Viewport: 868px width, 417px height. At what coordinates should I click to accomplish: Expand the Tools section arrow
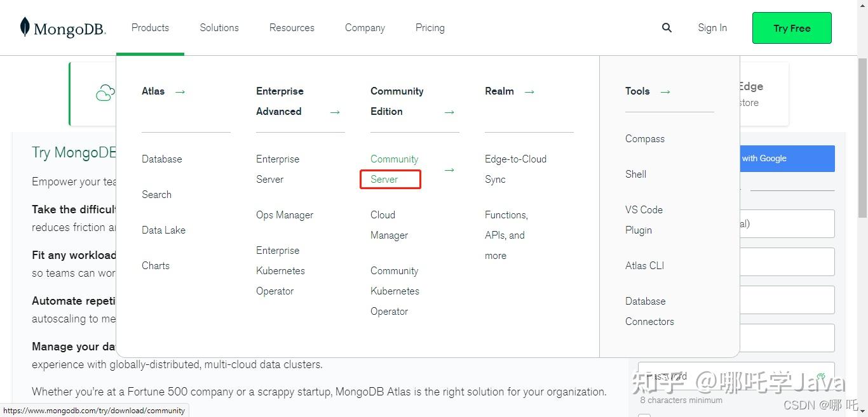665,91
